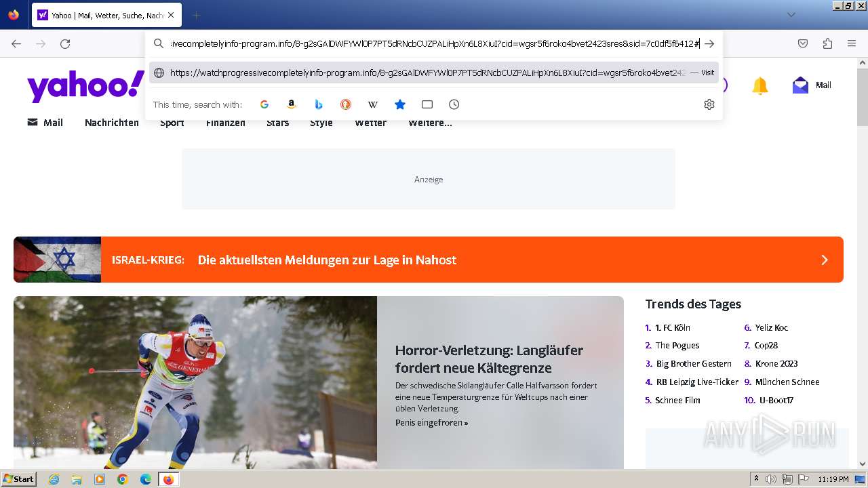Launch Internet Explorer from taskbar
Screen dimensions: 868x488
(54, 479)
